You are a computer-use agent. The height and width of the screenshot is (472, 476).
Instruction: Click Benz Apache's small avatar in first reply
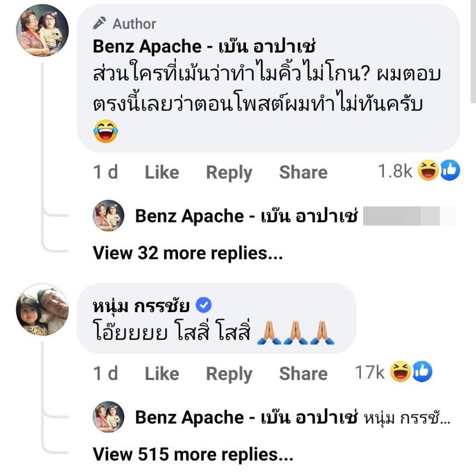click(109, 216)
